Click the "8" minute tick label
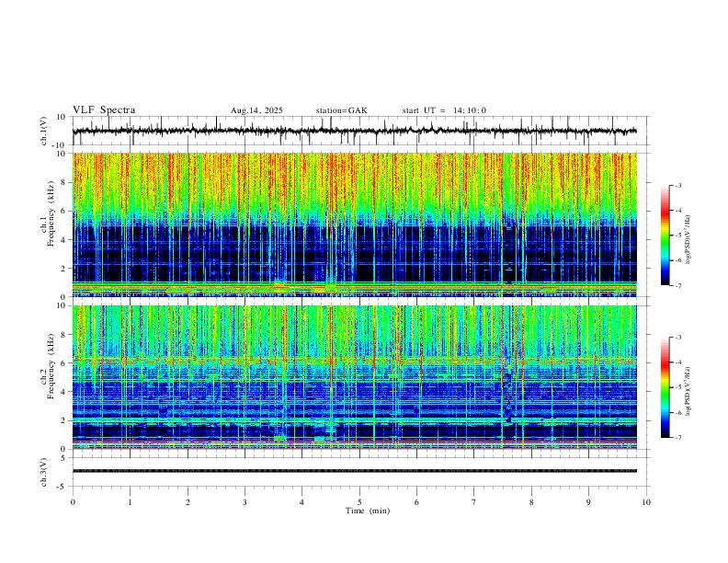728x563 pixels. (531, 502)
